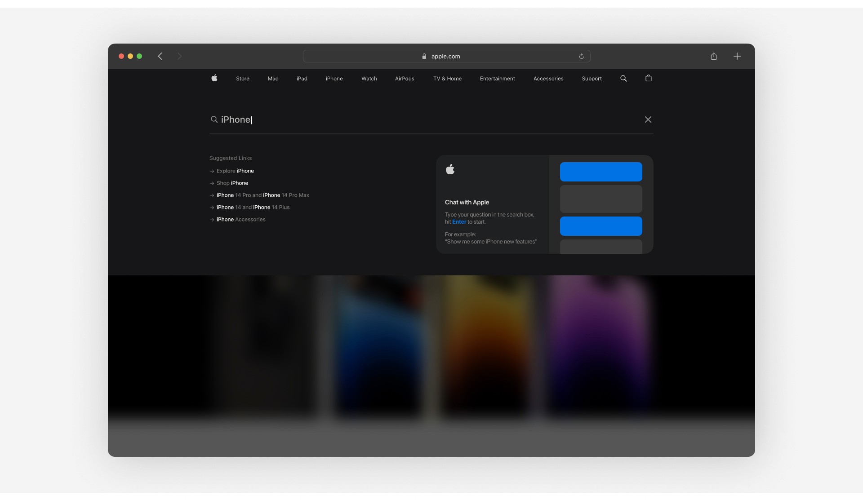Screen dimensions: 863x504
Task: Close the window with the red button
Action: click(x=121, y=56)
